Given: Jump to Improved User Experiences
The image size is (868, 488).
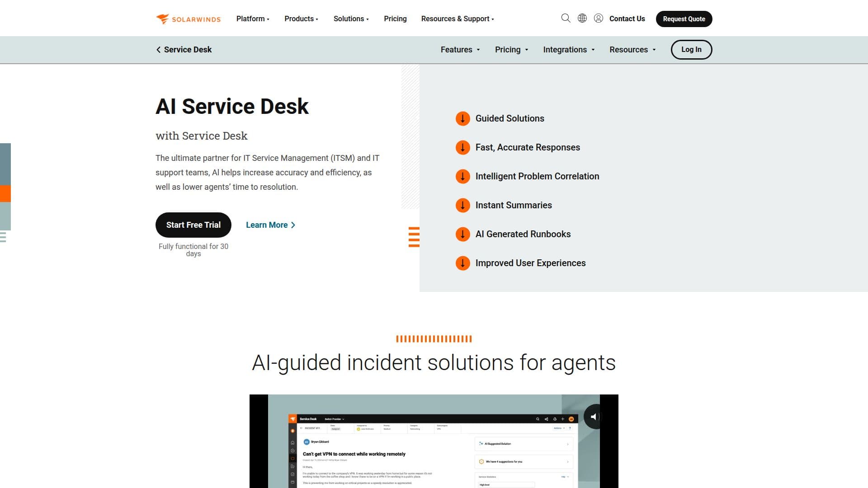Looking at the screenshot, I should coord(530,263).
